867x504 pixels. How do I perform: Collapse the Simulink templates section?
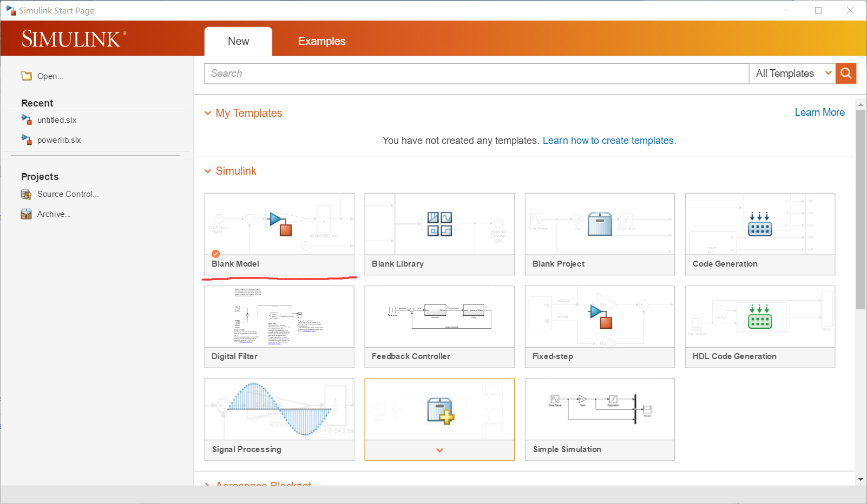pyautogui.click(x=208, y=171)
